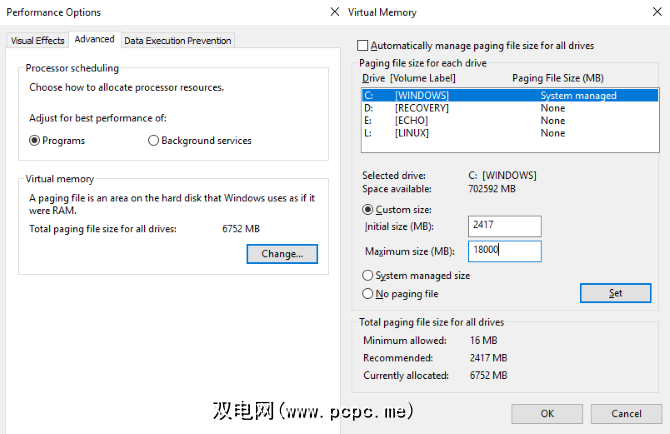Click the Cancel button
The width and height of the screenshot is (670, 434).
[626, 413]
